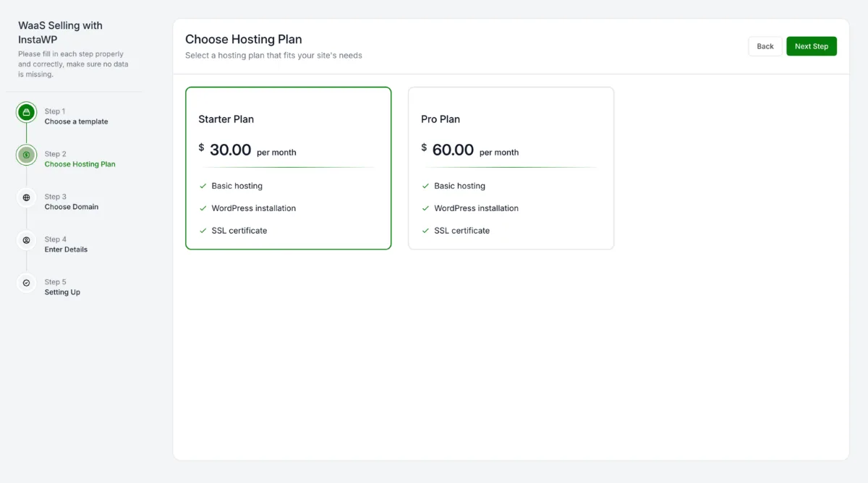Click Pro Plan 'Basic hosting' text

tap(460, 186)
